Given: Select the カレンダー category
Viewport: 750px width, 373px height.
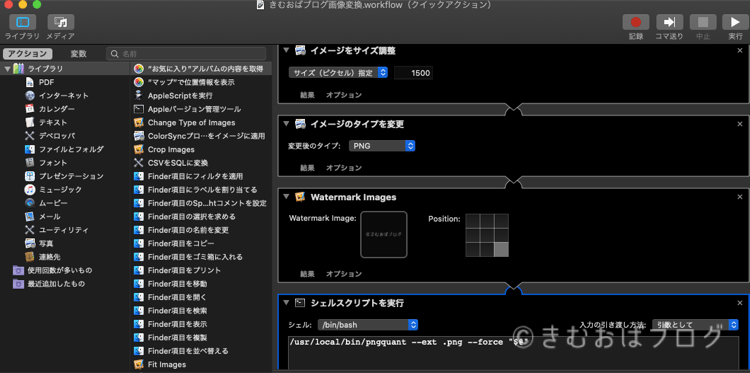Looking at the screenshot, I should point(56,109).
